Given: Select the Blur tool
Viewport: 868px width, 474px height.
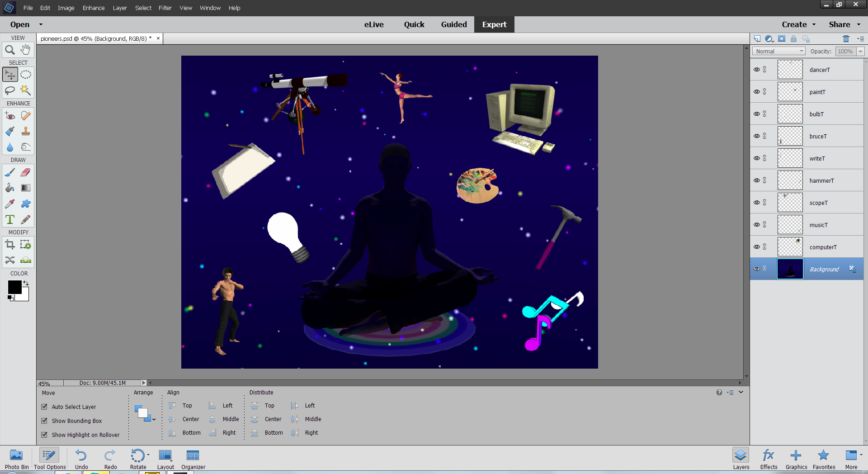Looking at the screenshot, I should [10, 147].
